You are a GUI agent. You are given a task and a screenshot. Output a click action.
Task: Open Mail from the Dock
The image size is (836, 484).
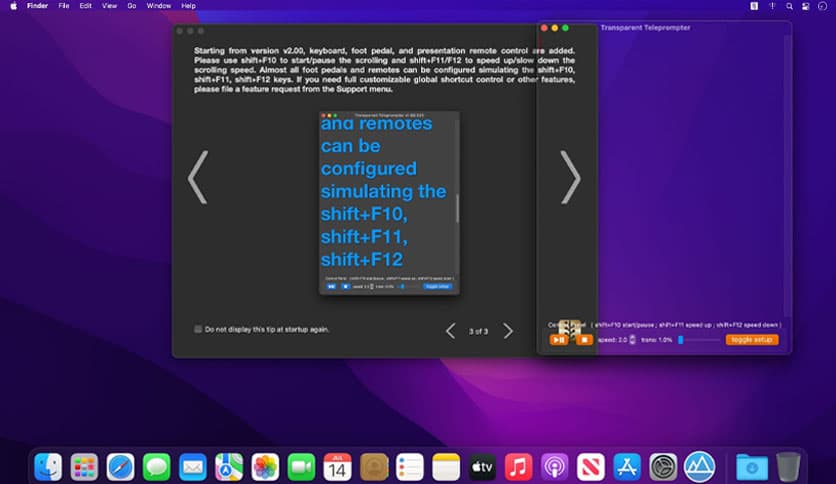[192, 467]
